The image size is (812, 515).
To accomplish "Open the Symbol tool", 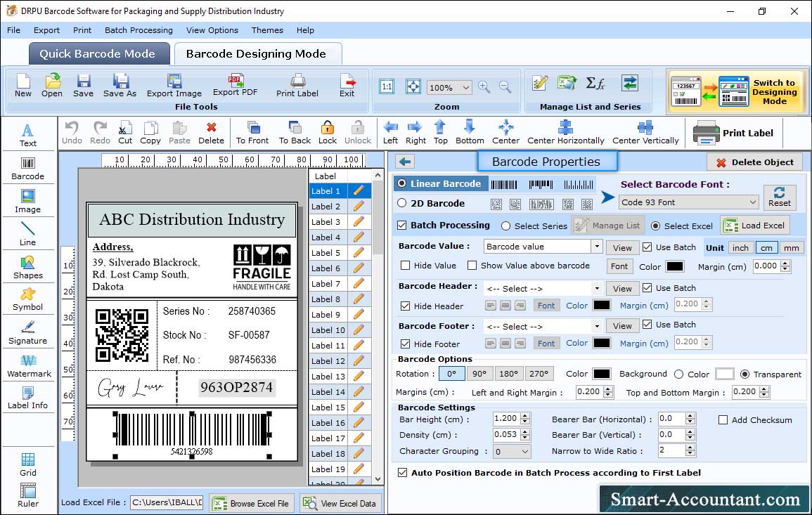I will coord(28,300).
